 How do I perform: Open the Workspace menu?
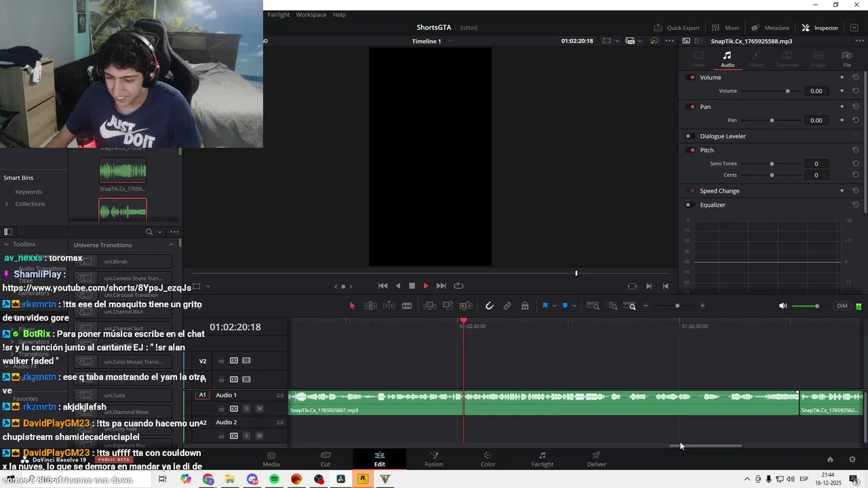[311, 14]
